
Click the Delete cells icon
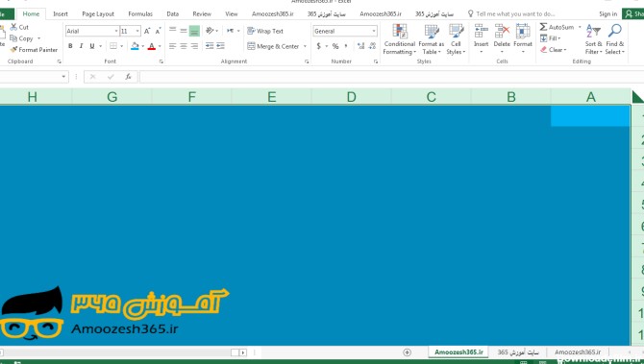tap(502, 31)
